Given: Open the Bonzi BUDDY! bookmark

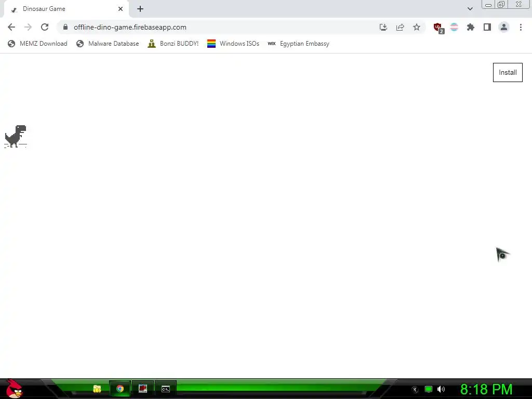Looking at the screenshot, I should 173,44.
